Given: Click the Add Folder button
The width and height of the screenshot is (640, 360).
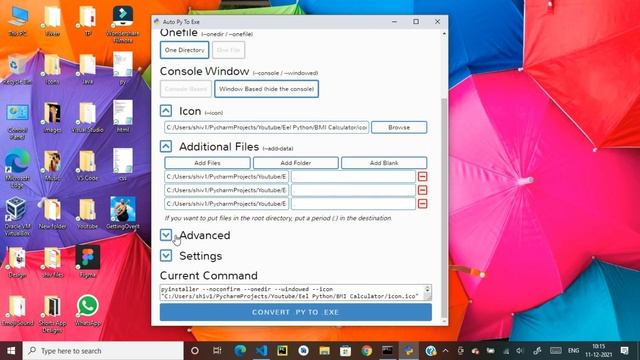Looking at the screenshot, I should (x=296, y=163).
